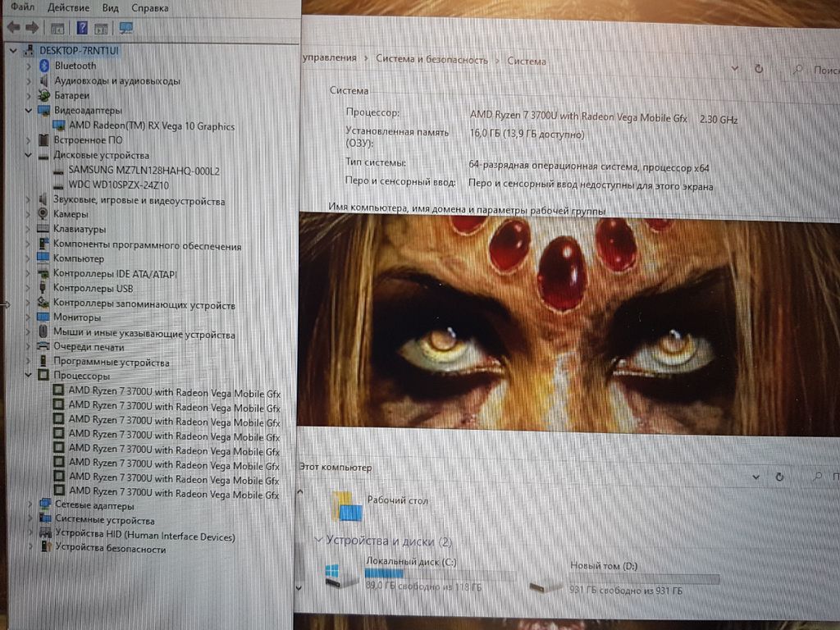Select AMD Radeon(TM) RX Vega 10 Graphics
This screenshot has width=840, height=630.
click(x=152, y=126)
